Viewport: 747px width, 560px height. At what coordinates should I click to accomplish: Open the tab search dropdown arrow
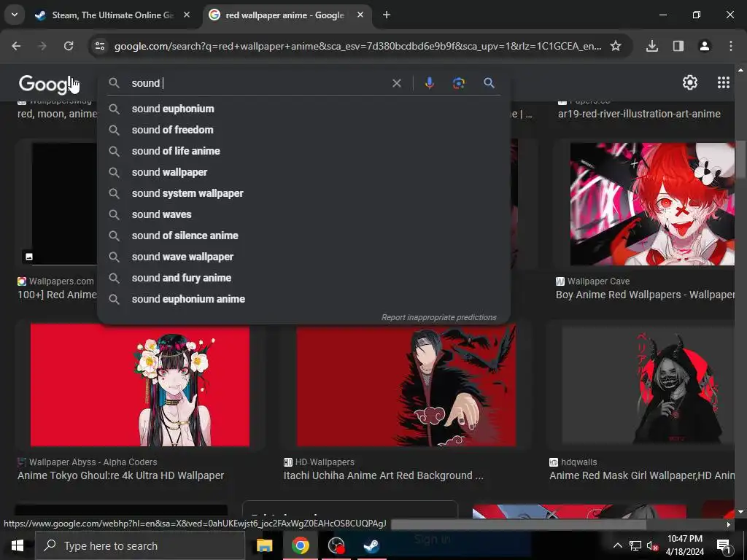15,15
